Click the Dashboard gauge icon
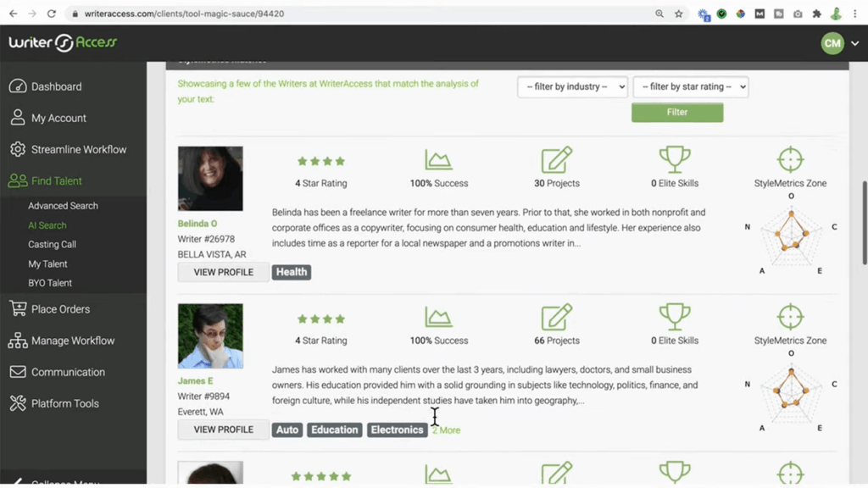This screenshot has width=868, height=488. pos(18,86)
